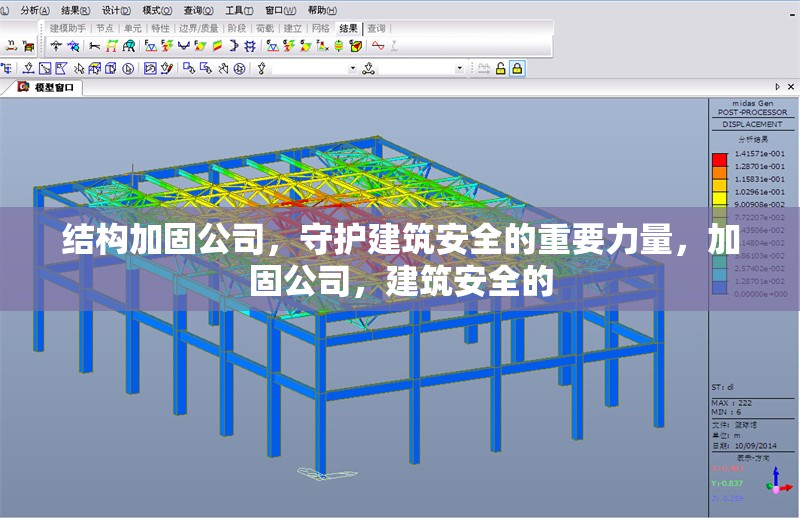Click the blue curved bracket icon

(234, 46)
